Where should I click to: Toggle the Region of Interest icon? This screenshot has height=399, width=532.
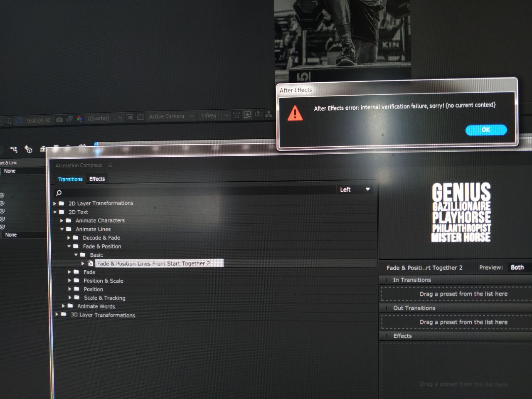coord(130,118)
